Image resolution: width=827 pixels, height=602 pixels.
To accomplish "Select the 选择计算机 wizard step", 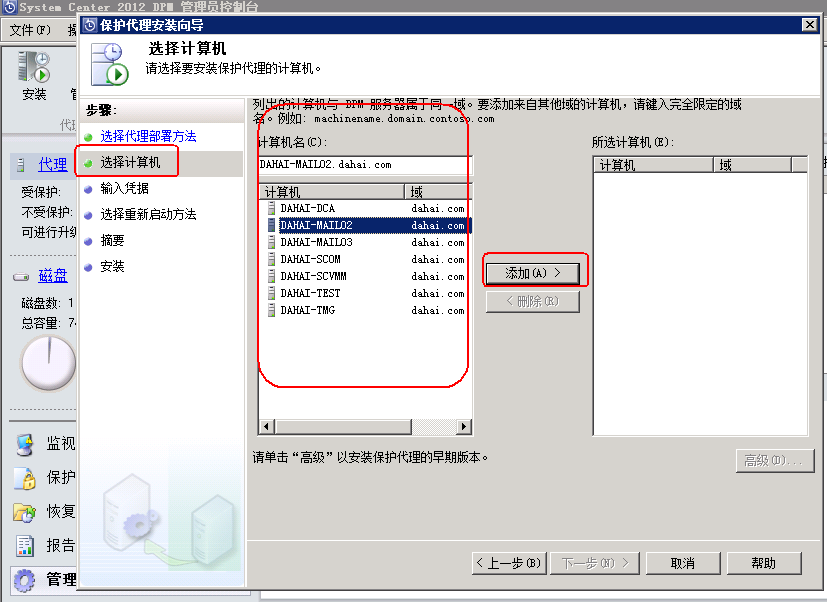I will [x=130, y=163].
